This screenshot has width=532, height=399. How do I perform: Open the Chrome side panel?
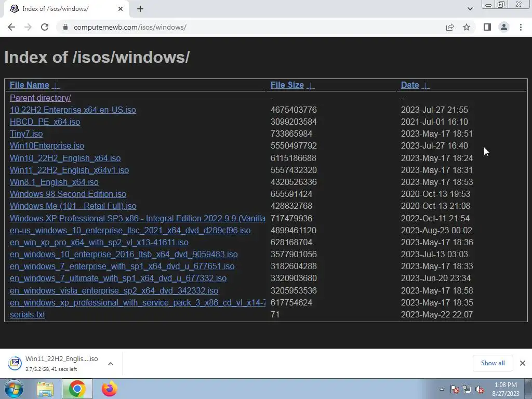487,27
